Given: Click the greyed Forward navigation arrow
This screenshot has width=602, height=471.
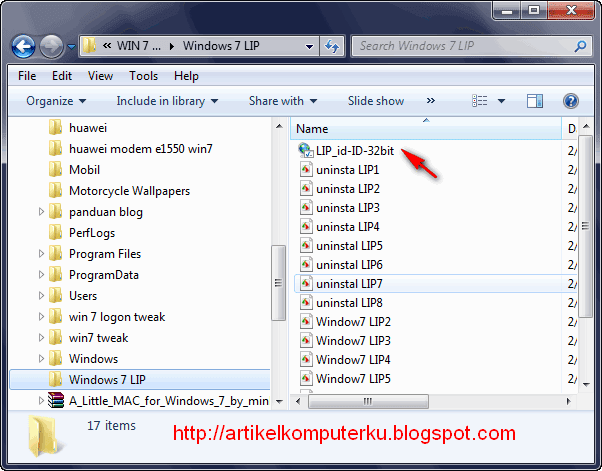Looking at the screenshot, I should pos(51,46).
